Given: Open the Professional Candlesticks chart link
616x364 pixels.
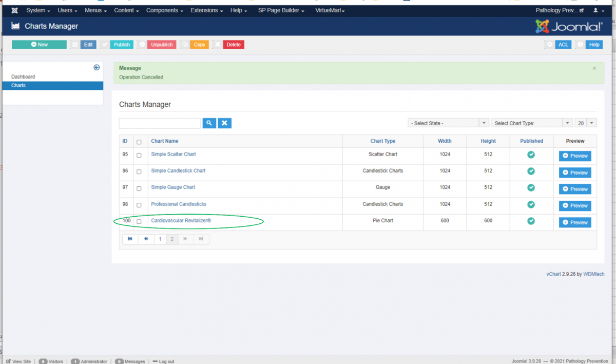Looking at the screenshot, I should point(179,204).
